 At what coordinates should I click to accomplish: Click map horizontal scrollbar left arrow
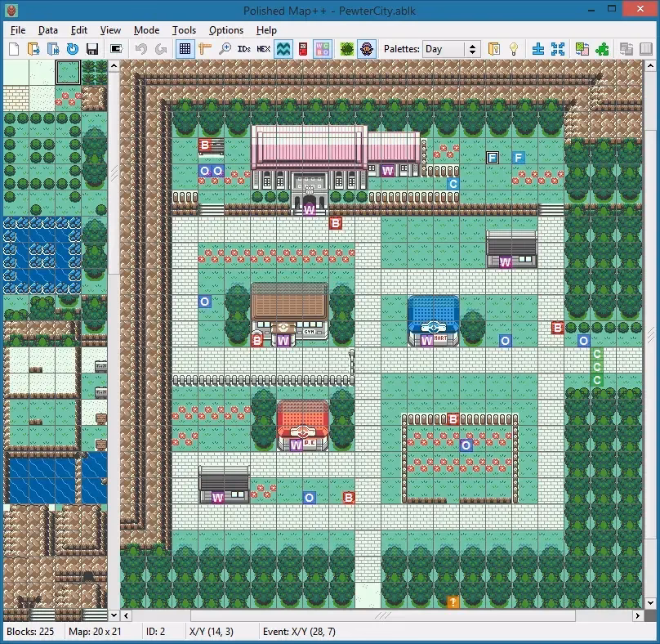click(x=127, y=615)
